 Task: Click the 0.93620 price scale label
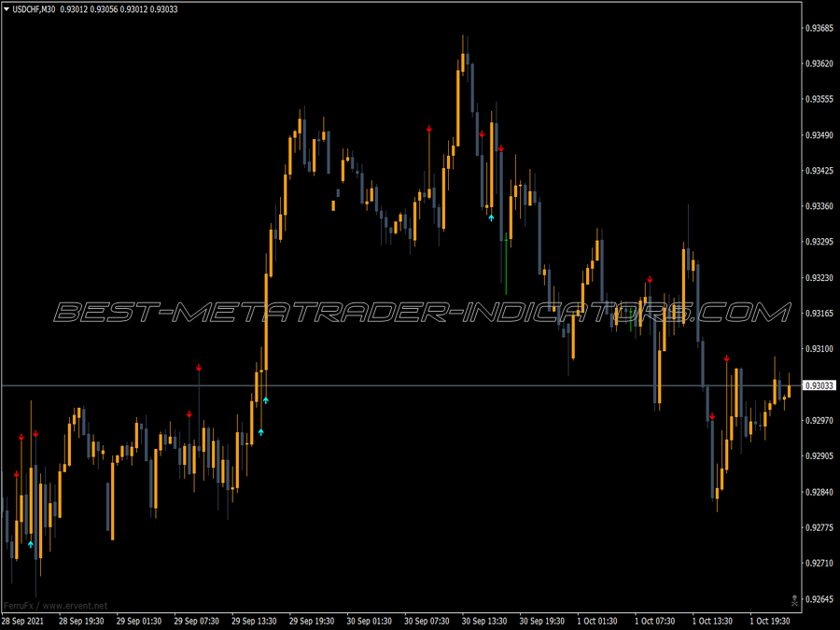click(819, 63)
